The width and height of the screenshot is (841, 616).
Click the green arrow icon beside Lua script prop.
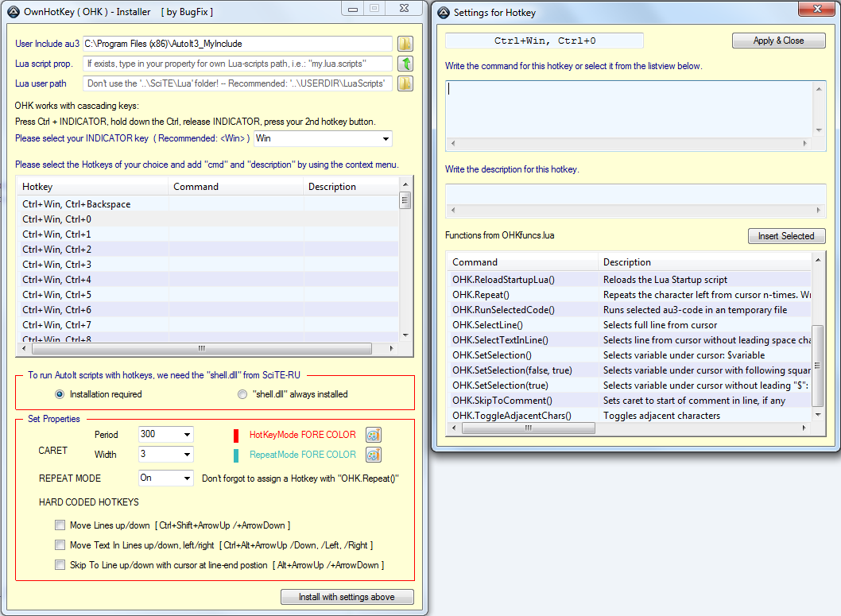(405, 64)
